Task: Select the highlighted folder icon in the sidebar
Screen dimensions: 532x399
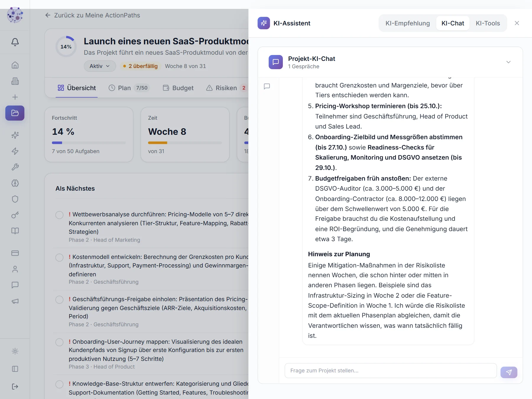Action: [15, 113]
